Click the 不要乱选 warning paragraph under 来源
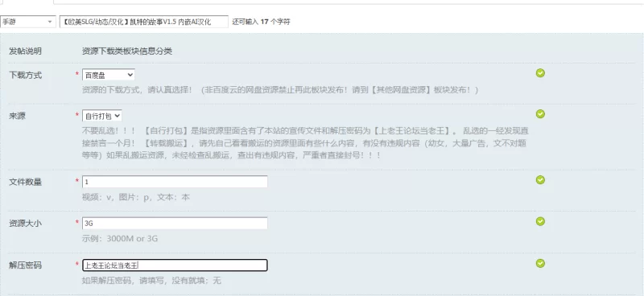The width and height of the screenshot is (644, 296). point(305,143)
